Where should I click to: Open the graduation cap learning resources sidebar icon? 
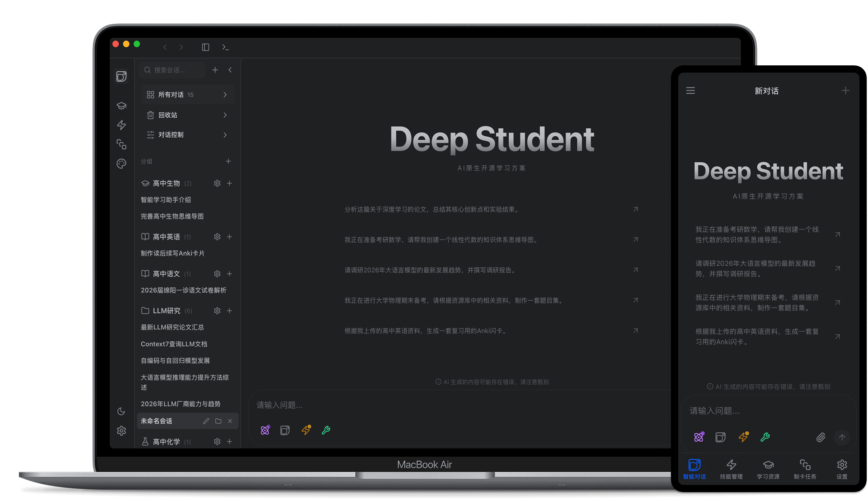(122, 106)
